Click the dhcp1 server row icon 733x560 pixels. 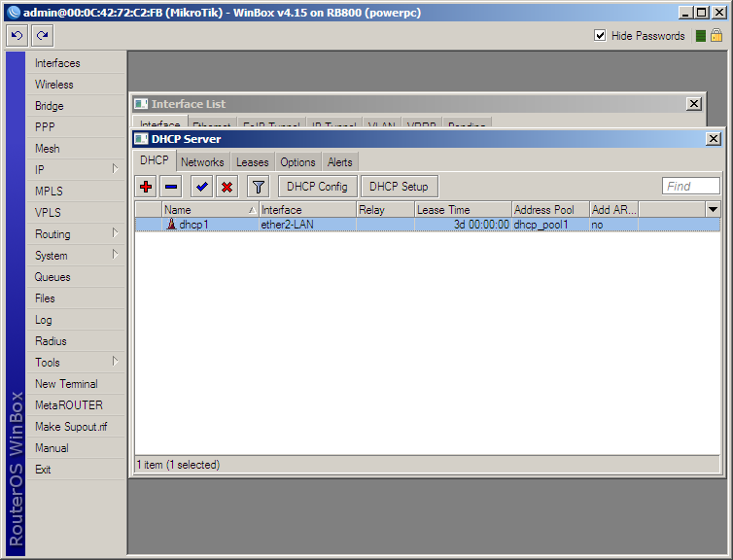click(171, 224)
